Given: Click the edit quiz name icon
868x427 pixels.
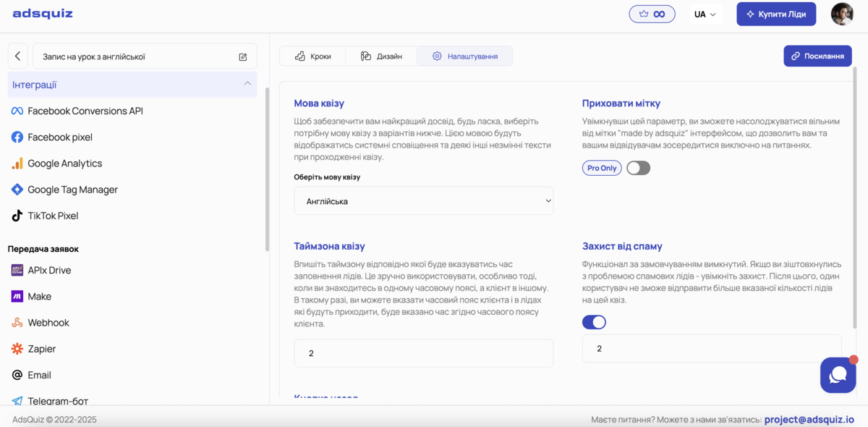Looking at the screenshot, I should [x=243, y=56].
